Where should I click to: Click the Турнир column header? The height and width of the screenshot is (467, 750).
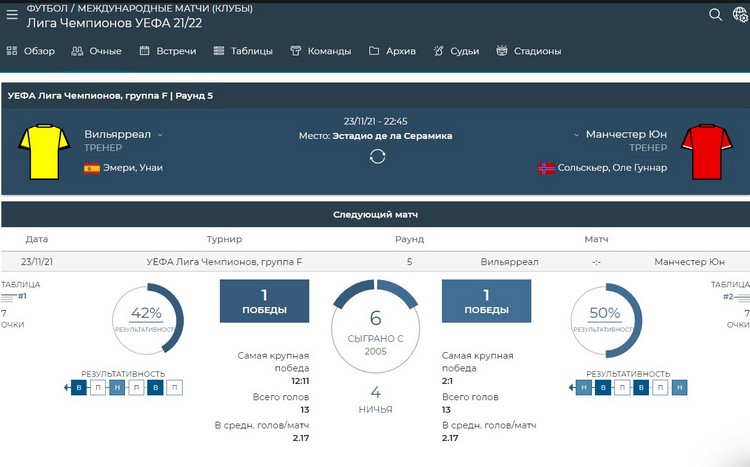pyautogui.click(x=224, y=239)
